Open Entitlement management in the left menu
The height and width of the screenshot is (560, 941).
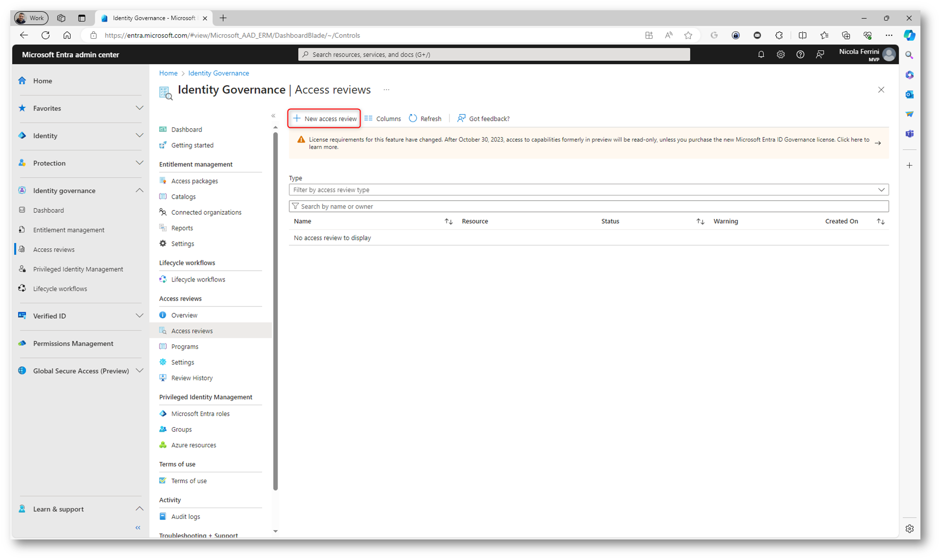pyautogui.click(x=69, y=230)
